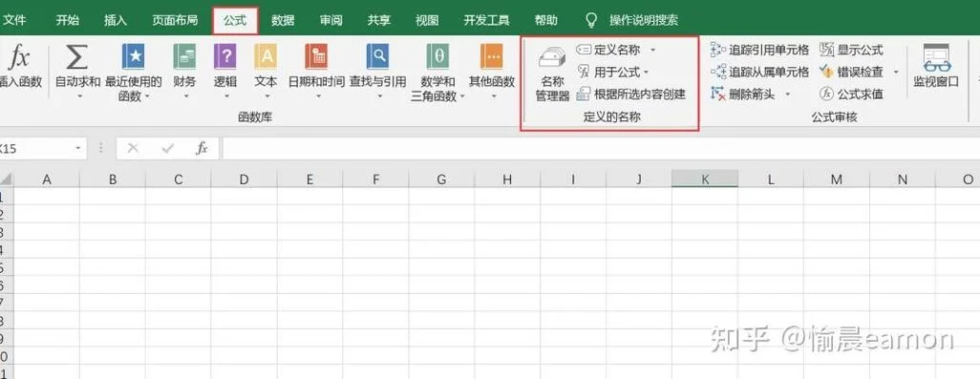Image resolution: width=980 pixels, height=379 pixels.
Task: Open the 财务 functions icon
Action: coord(184,57)
